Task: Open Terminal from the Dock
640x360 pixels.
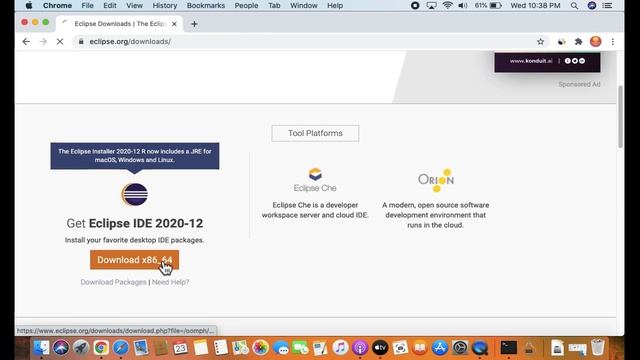Action: [x=509, y=348]
